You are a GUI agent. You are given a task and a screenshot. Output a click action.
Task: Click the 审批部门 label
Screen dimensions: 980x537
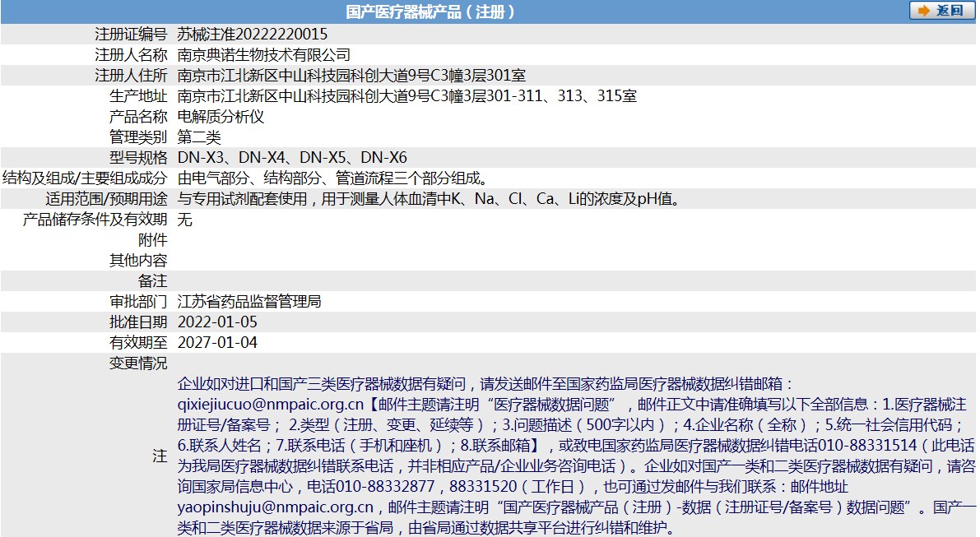coord(139,302)
